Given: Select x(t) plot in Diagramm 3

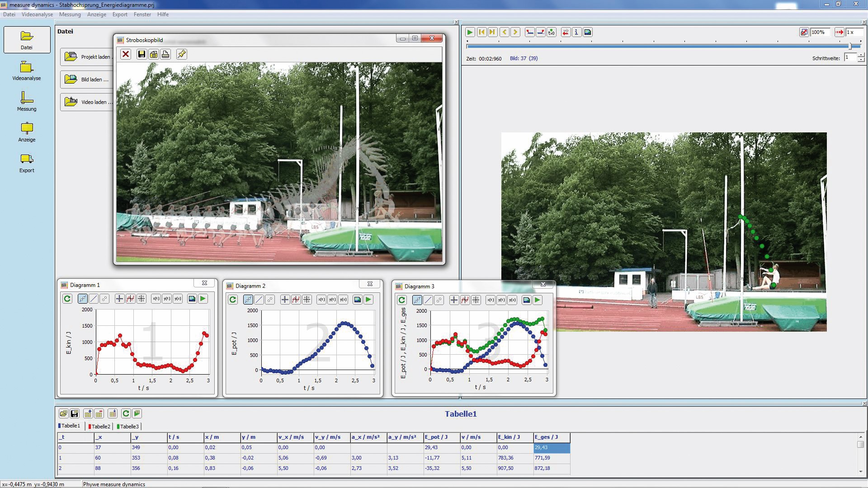Looking at the screenshot, I should click(x=491, y=300).
